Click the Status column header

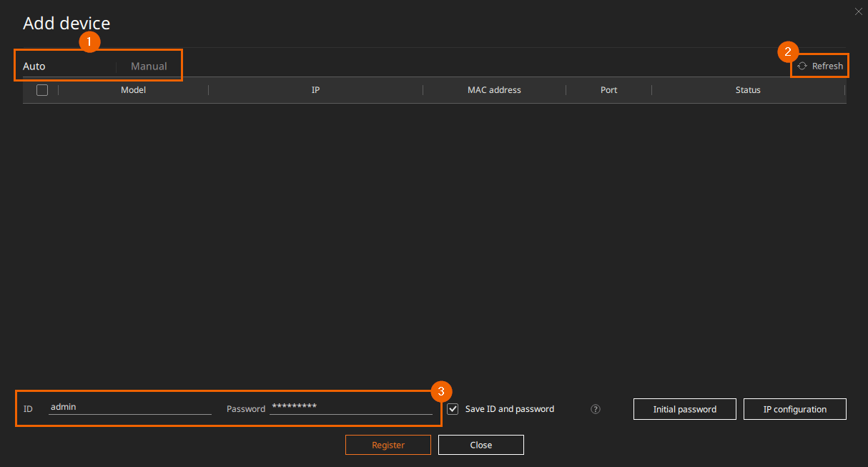coord(748,89)
